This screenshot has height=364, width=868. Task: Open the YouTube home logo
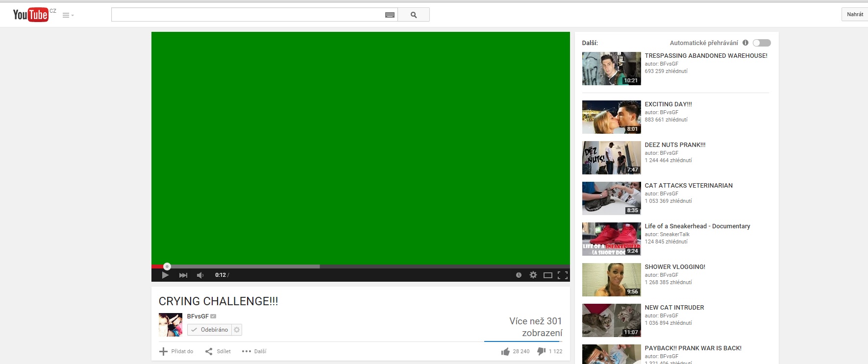coord(30,15)
